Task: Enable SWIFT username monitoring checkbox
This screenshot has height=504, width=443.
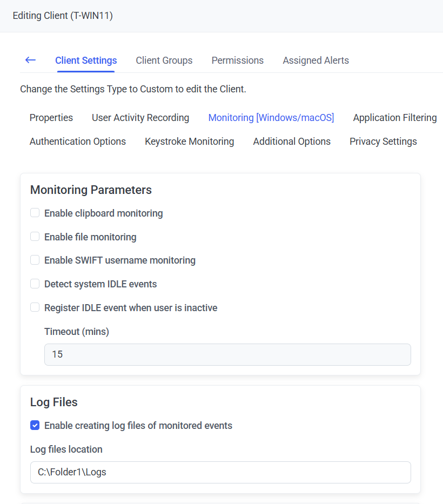Action: click(x=35, y=260)
